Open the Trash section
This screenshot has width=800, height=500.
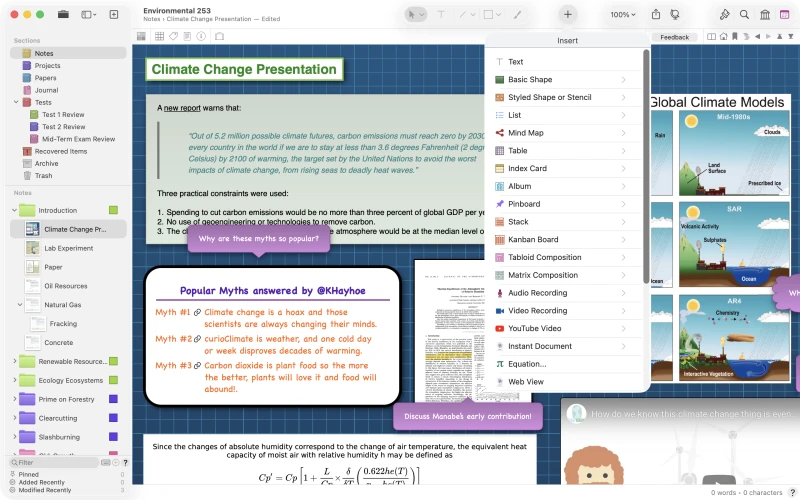coord(43,176)
